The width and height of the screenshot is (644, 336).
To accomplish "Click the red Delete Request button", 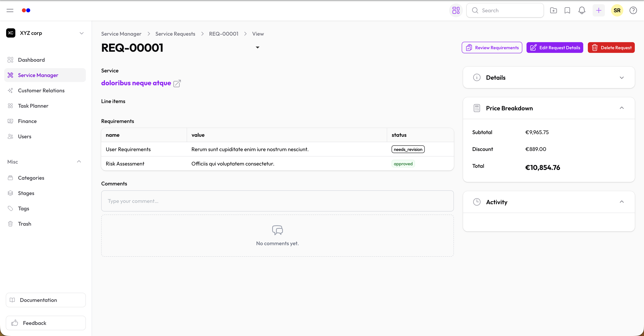I will click(611, 48).
